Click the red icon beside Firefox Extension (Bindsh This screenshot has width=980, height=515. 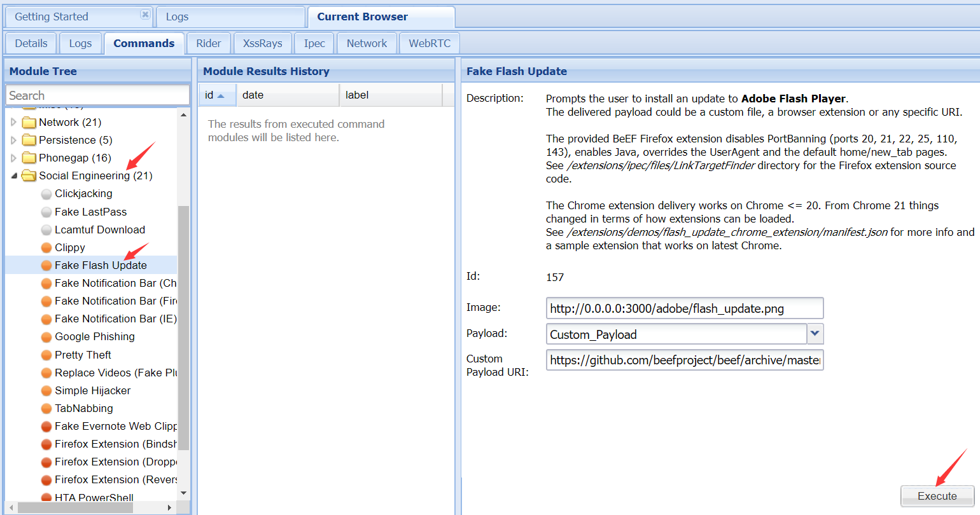click(46, 444)
